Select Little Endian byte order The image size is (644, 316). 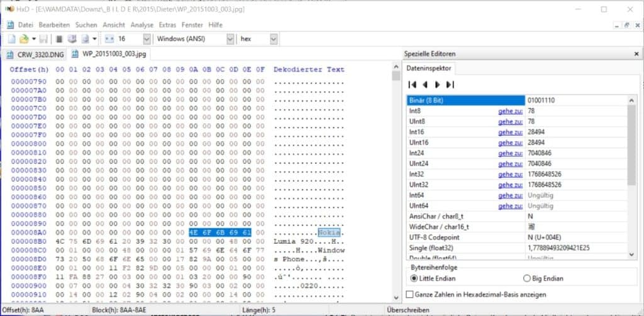pos(433,278)
